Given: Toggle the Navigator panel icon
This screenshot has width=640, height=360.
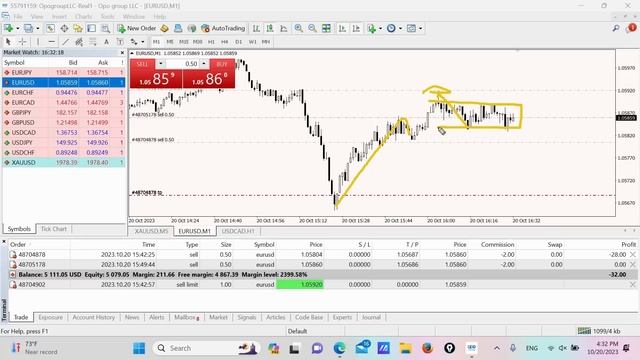Looking at the screenshot, I should tap(78, 28).
